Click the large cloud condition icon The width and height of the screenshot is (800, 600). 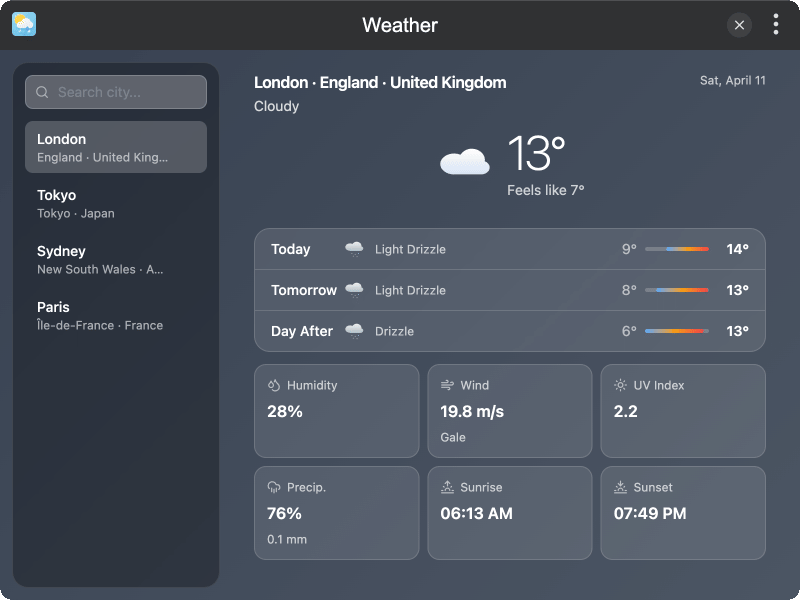tap(465, 162)
